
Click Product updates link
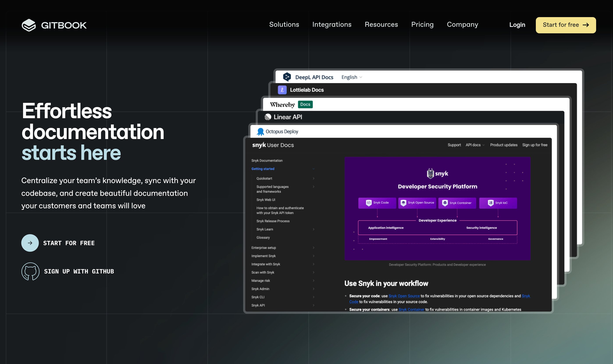[x=503, y=145]
